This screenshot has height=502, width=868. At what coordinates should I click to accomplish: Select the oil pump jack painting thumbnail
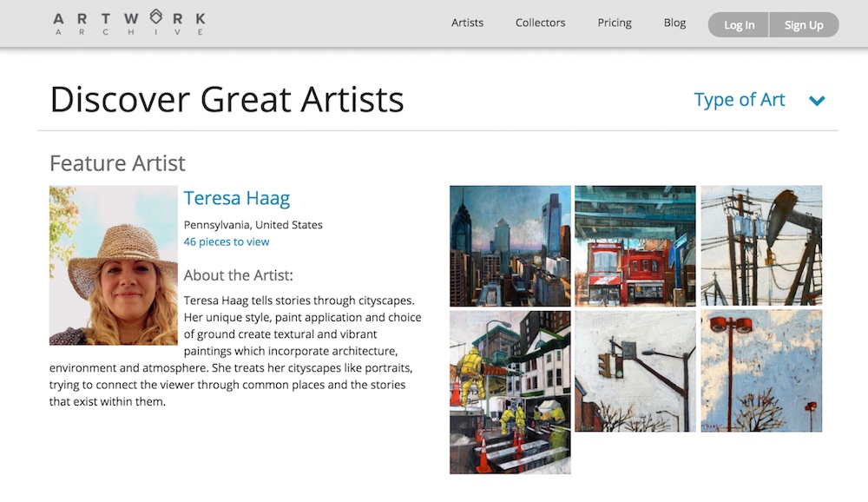[761, 246]
